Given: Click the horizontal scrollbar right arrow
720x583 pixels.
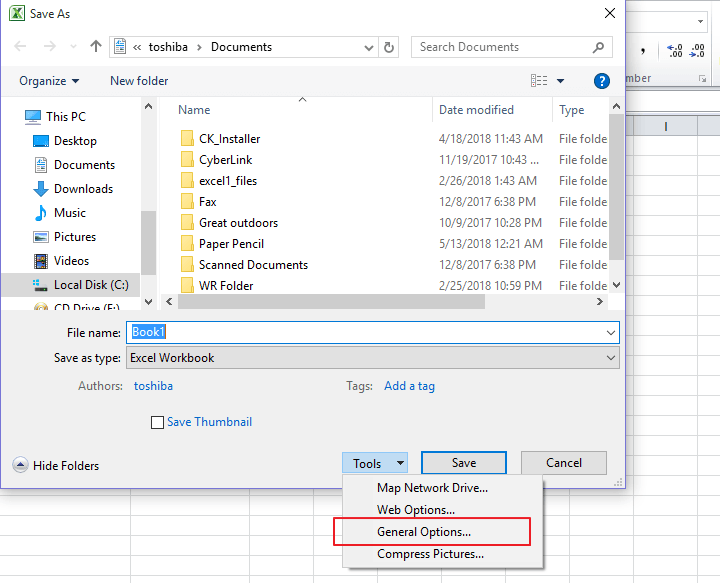Looking at the screenshot, I should (x=599, y=302).
